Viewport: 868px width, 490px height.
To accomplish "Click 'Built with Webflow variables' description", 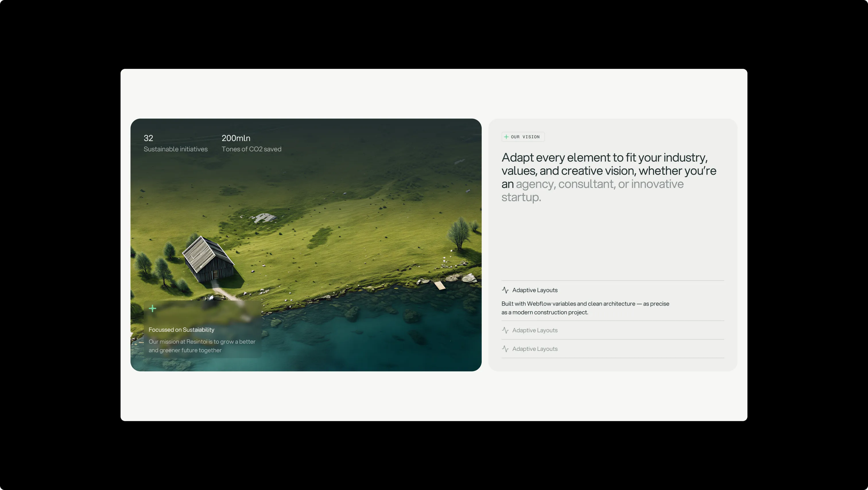I will click(585, 308).
